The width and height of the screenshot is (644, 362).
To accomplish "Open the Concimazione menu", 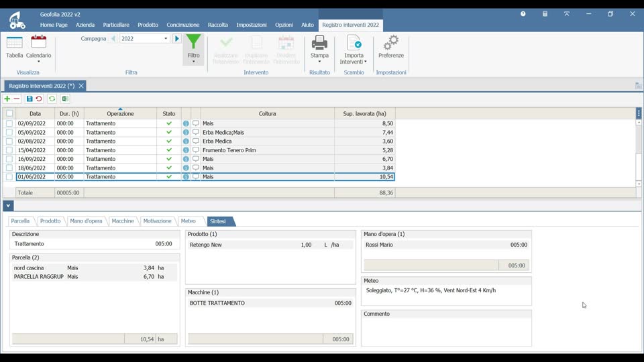I will pyautogui.click(x=182, y=25).
